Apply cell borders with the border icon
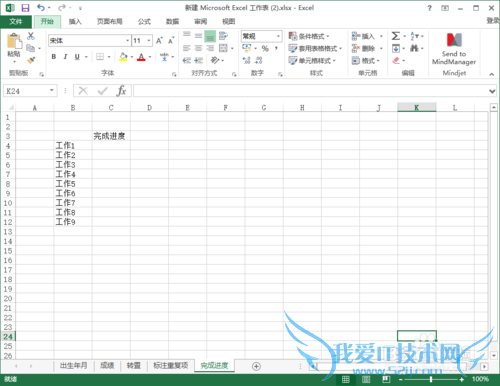Screen dimensions: 500x386 pos(100,57)
